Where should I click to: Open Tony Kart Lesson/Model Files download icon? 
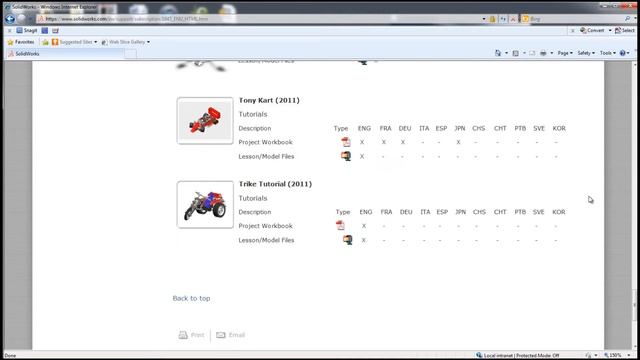coord(346,156)
